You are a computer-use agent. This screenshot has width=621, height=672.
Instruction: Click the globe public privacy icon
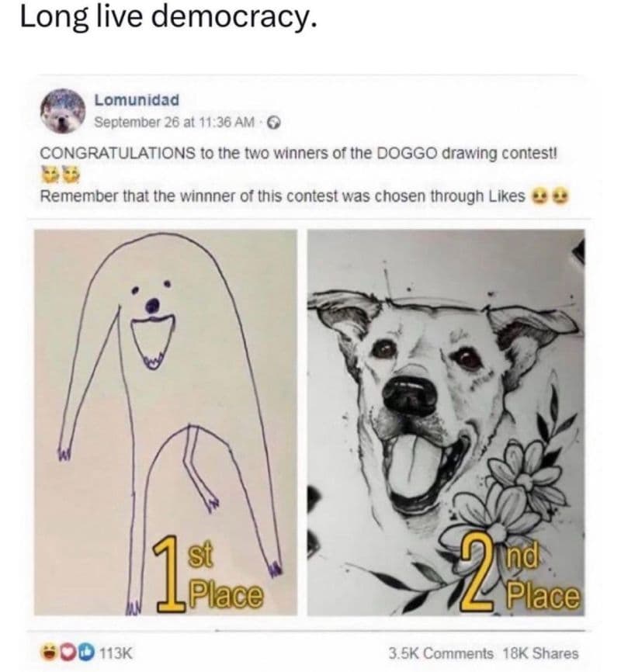pos(274,123)
